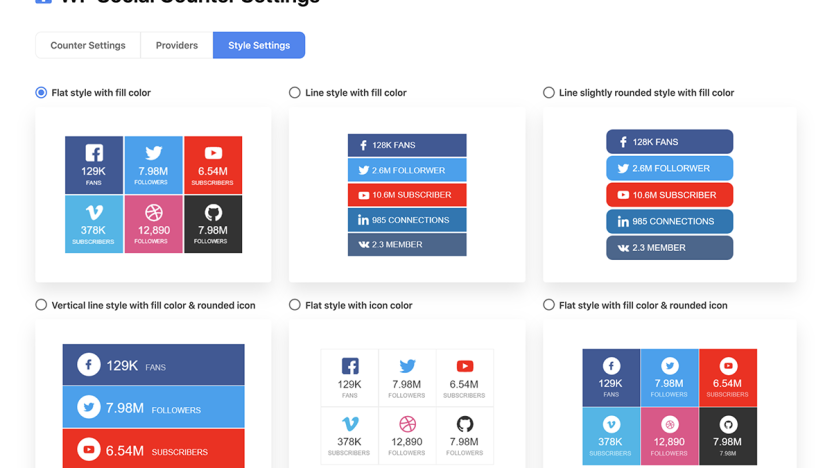The image size is (832, 468).
Task: Click the Vimeo 378K subscribers tile
Action: pyautogui.click(x=94, y=224)
